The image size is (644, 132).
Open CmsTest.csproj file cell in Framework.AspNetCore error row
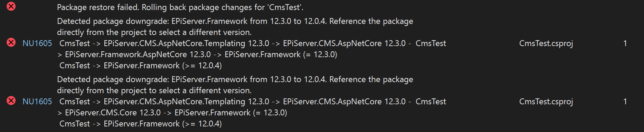point(546,43)
